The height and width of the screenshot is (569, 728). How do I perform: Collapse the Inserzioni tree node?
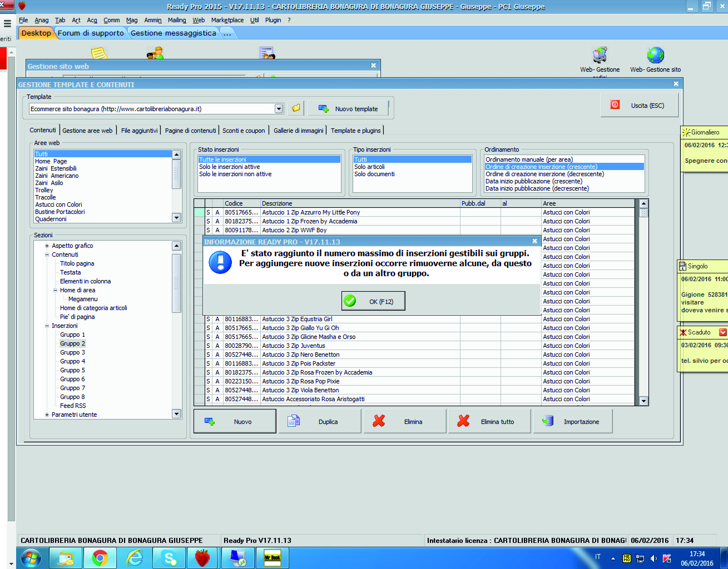[x=47, y=326]
